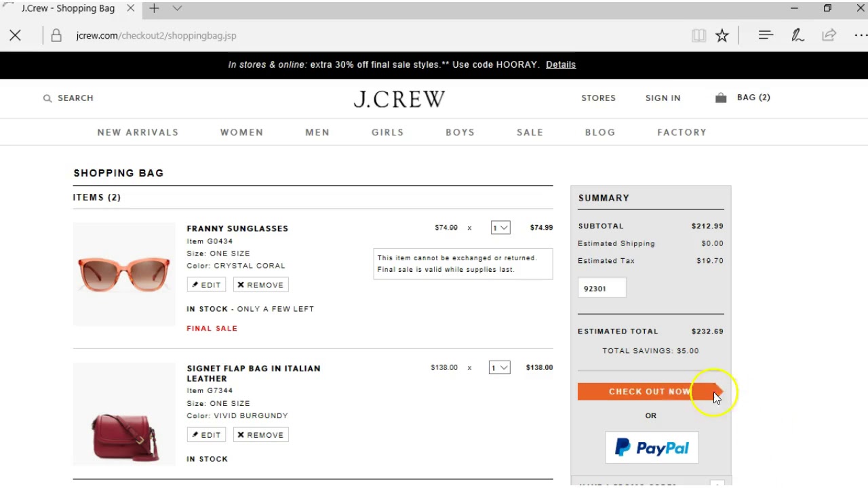Click the ITEMS (2) heading
868x488 pixels.
click(x=97, y=197)
